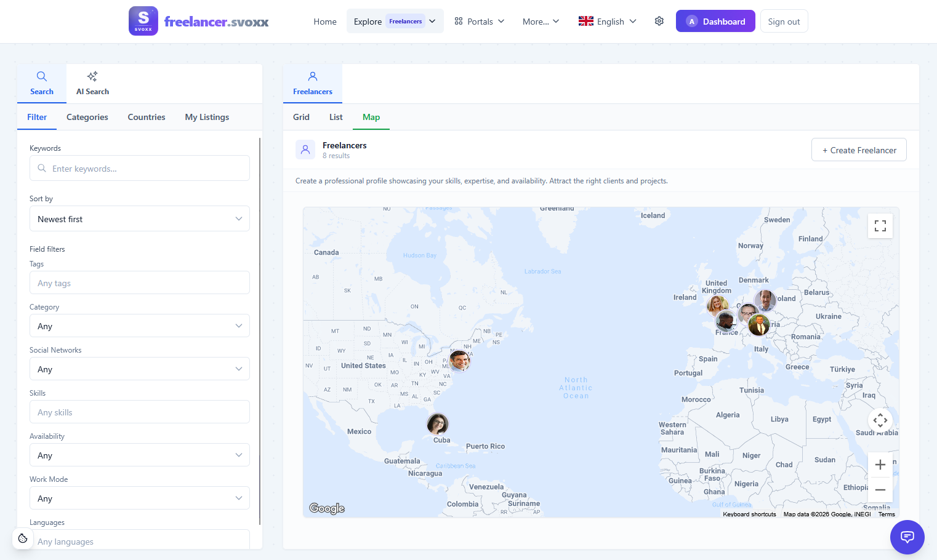Click the Skills input field

140,412
